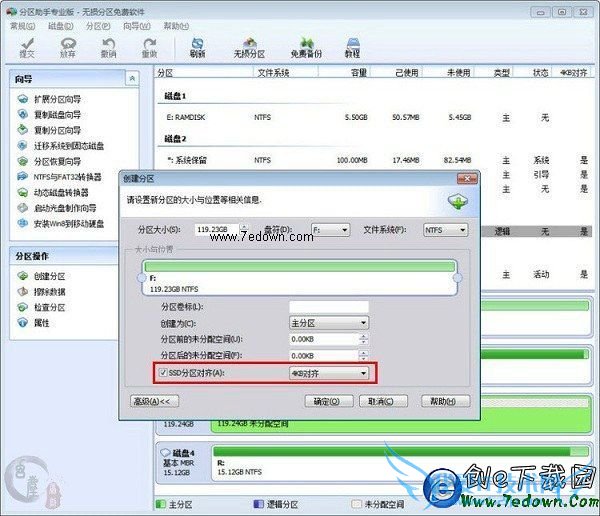Click the 重做 (redo) toolbar icon
Image resolution: width=600 pixels, height=516 pixels.
tap(149, 47)
